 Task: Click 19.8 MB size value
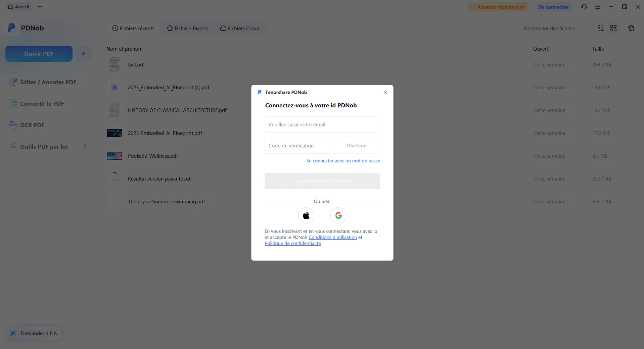(601, 88)
